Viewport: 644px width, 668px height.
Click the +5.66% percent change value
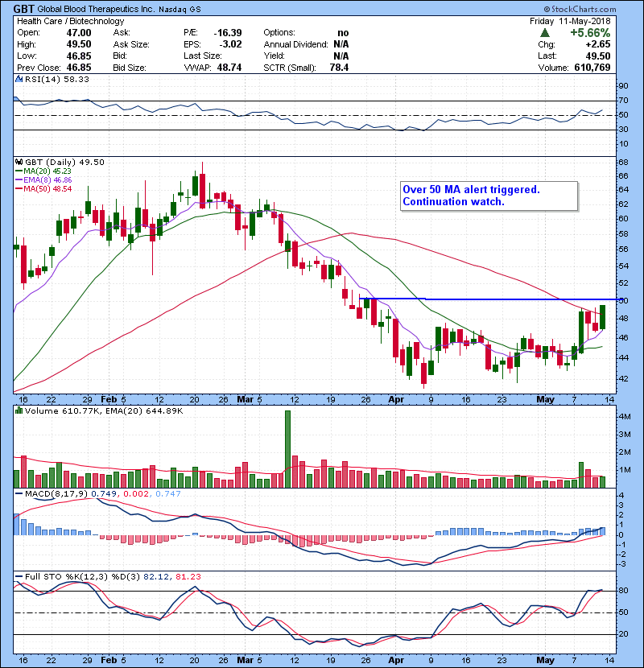coord(590,33)
